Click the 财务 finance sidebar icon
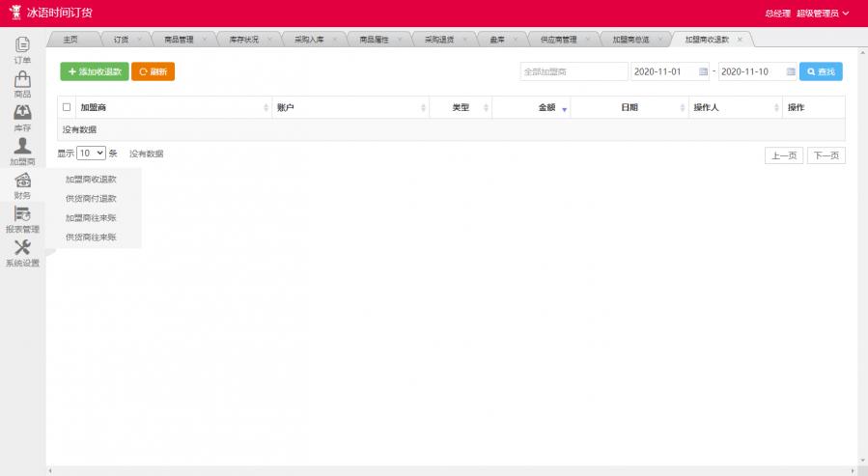Screen dimensions: 868x476 tap(22, 181)
